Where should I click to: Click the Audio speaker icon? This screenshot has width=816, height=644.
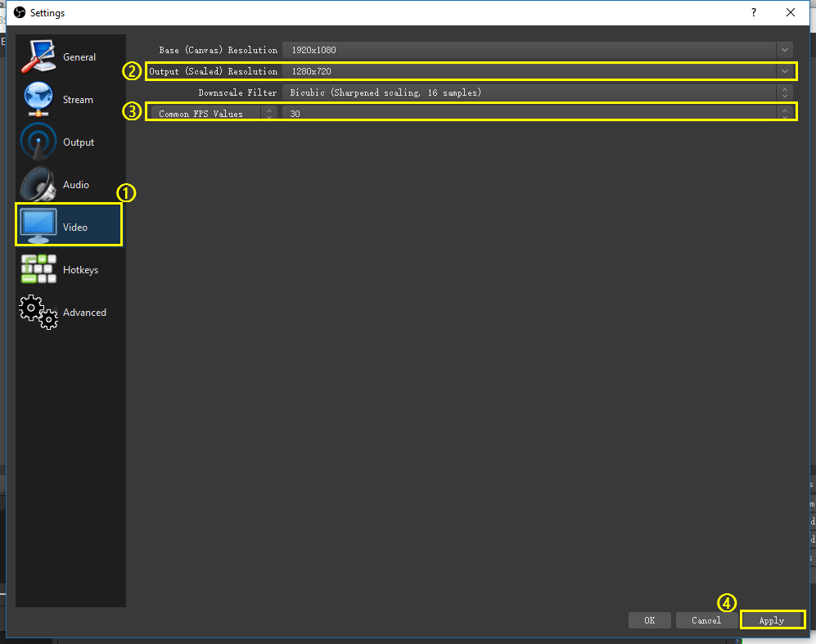(38, 183)
